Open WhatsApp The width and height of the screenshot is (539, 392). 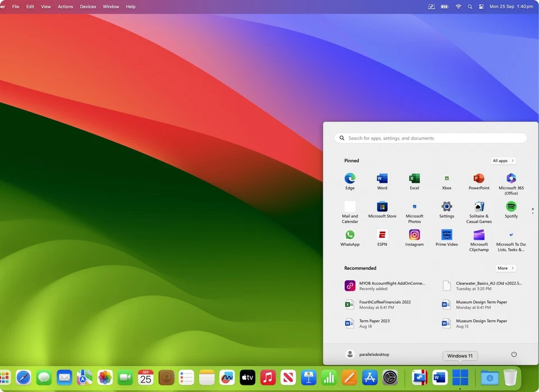pyautogui.click(x=350, y=234)
